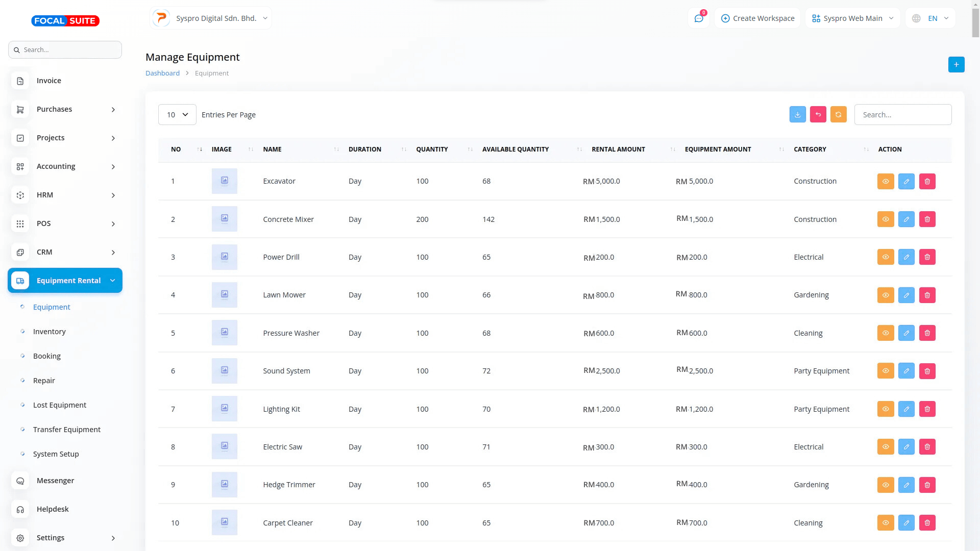Edit the Concrete Mixer row with pencil icon
The height and width of the screenshot is (551, 980).
coord(906,219)
